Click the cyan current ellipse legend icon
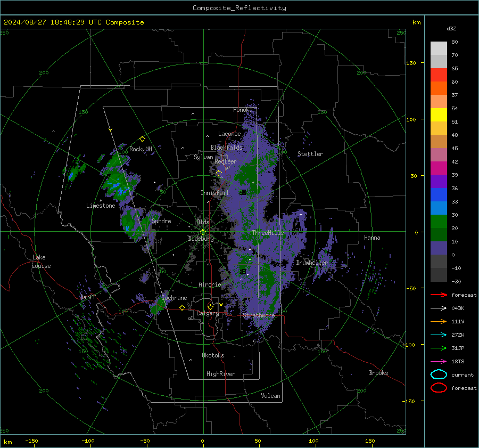Screen dimensions: 479x448 click(439, 374)
